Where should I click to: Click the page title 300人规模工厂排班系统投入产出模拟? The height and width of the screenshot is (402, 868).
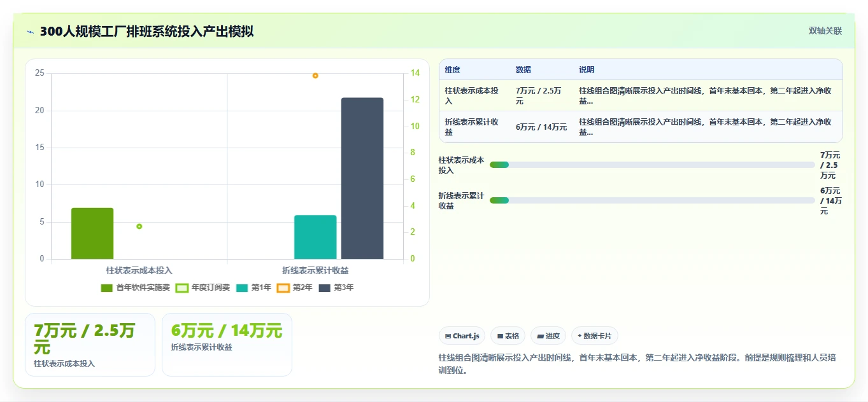146,31
